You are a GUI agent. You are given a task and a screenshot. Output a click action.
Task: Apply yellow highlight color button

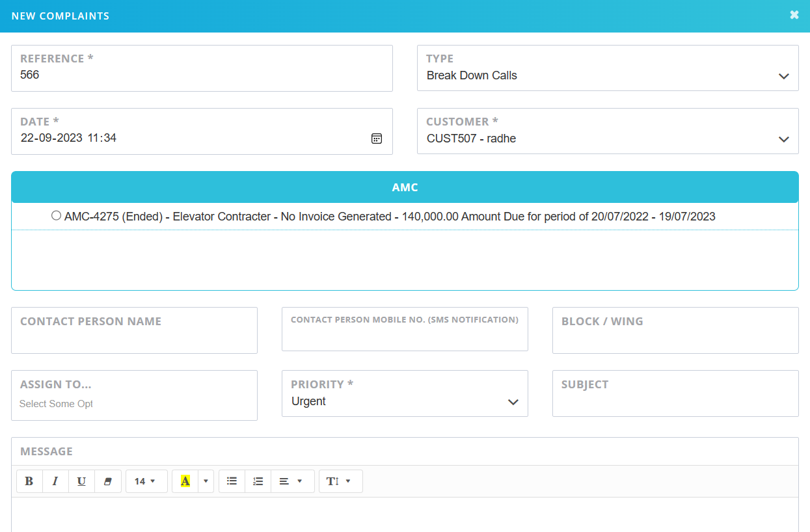[x=185, y=481]
